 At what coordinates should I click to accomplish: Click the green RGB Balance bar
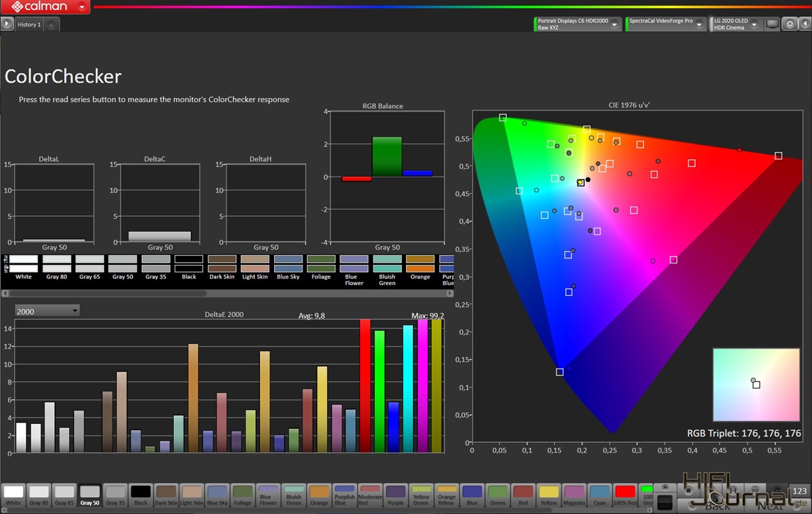click(x=387, y=156)
